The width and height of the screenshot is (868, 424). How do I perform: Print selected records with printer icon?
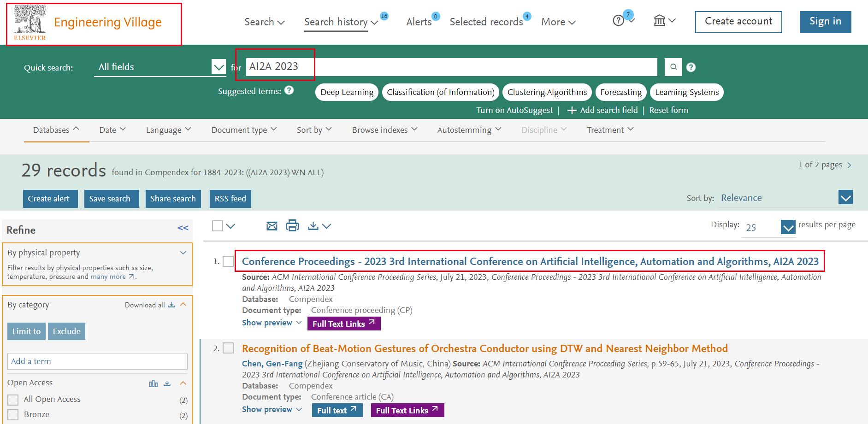point(292,226)
